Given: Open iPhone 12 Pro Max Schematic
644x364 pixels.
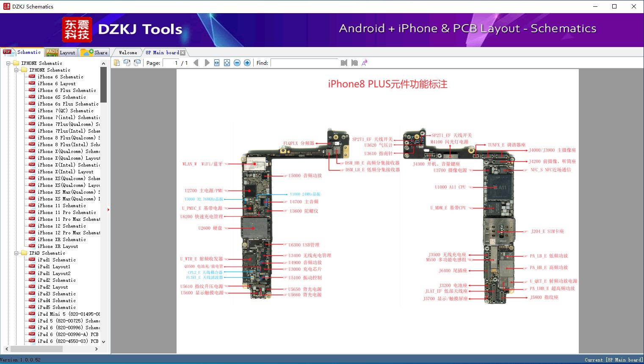Looking at the screenshot, I should [69, 233].
